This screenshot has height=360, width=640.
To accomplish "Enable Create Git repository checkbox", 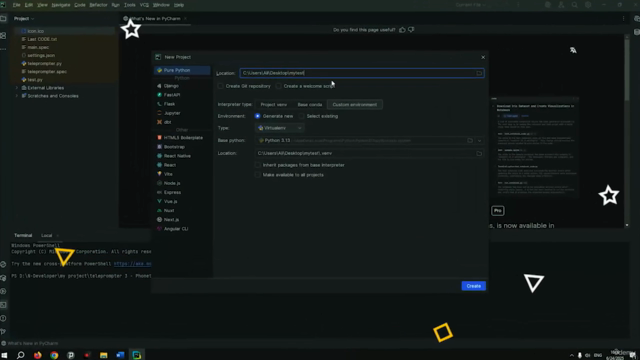I will [220, 86].
